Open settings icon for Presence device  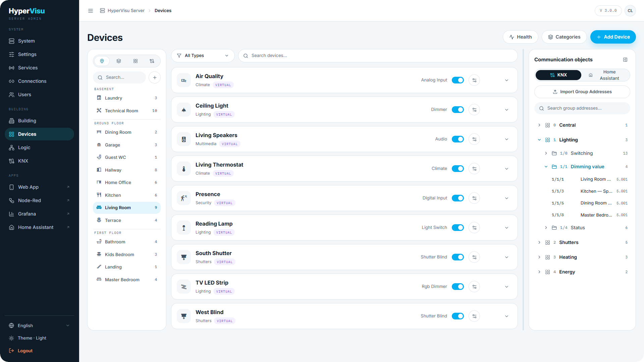[x=474, y=198]
